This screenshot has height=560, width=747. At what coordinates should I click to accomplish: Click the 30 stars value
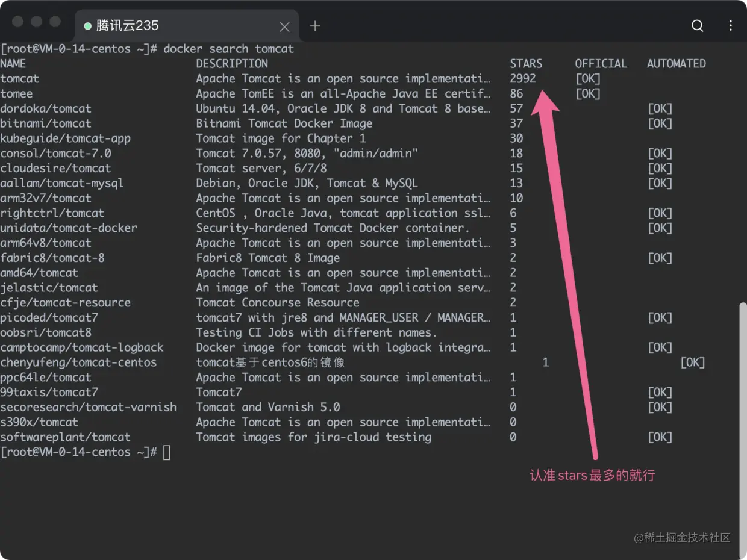[516, 138]
